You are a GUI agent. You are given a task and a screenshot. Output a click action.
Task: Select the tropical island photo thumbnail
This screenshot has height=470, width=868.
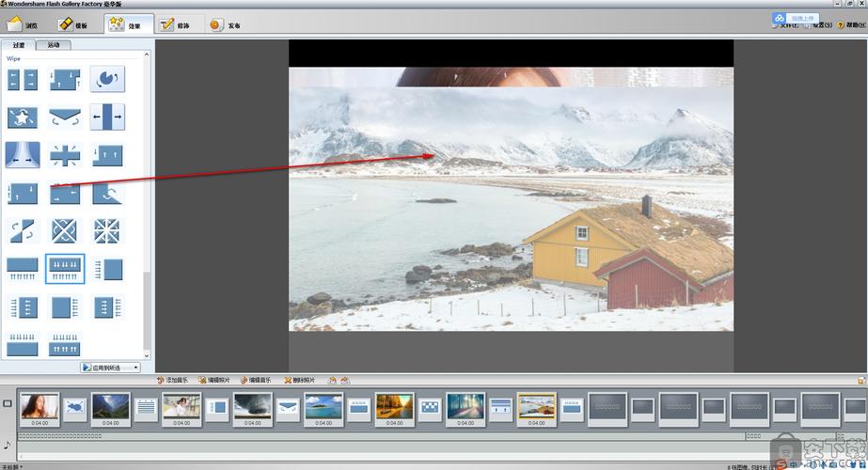click(324, 409)
